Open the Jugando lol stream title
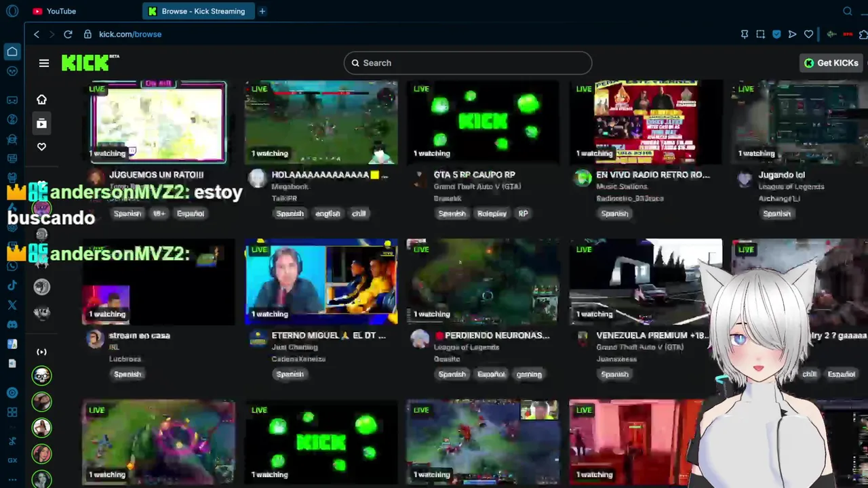 click(x=781, y=175)
